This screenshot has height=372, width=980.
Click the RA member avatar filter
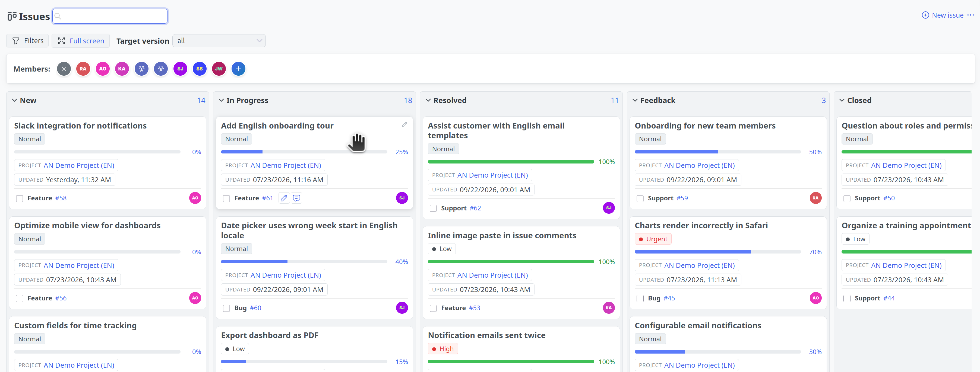83,69
